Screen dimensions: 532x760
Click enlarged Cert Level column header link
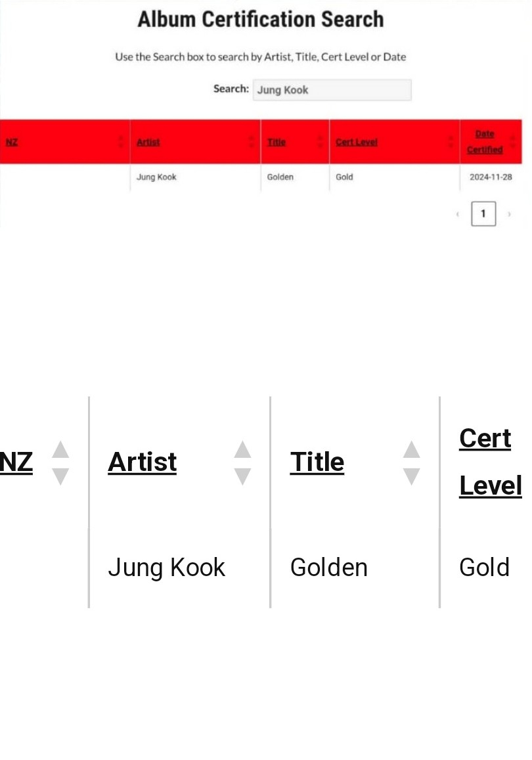[x=489, y=462]
